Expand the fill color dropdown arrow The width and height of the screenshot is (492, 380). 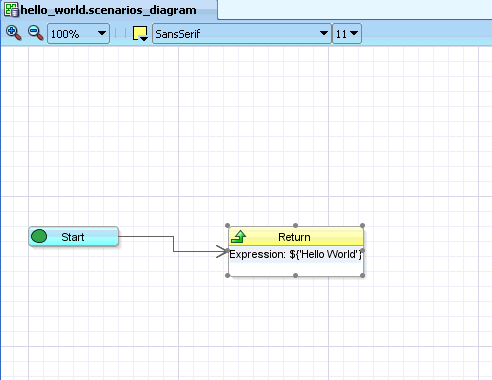pyautogui.click(x=144, y=39)
